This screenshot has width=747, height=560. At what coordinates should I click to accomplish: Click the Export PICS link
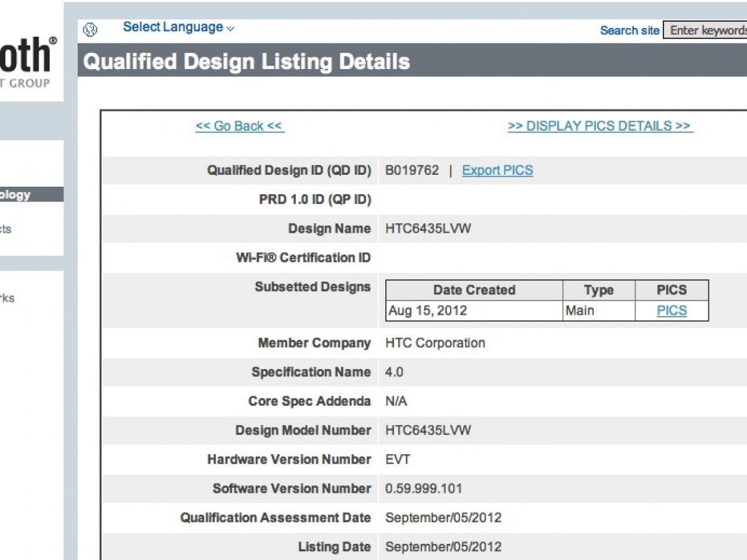497,170
